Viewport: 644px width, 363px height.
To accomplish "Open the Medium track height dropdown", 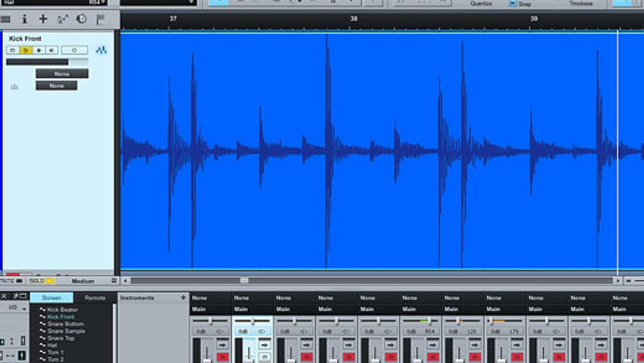I will [x=83, y=281].
